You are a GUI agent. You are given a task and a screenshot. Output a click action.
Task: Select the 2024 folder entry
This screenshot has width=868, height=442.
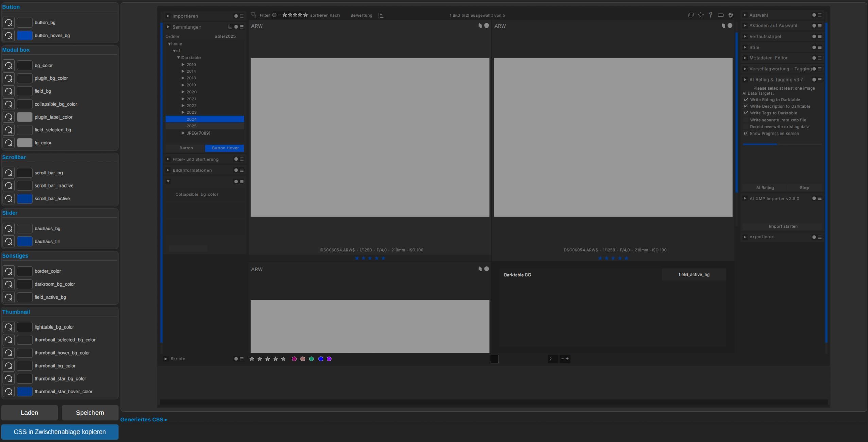tap(191, 119)
